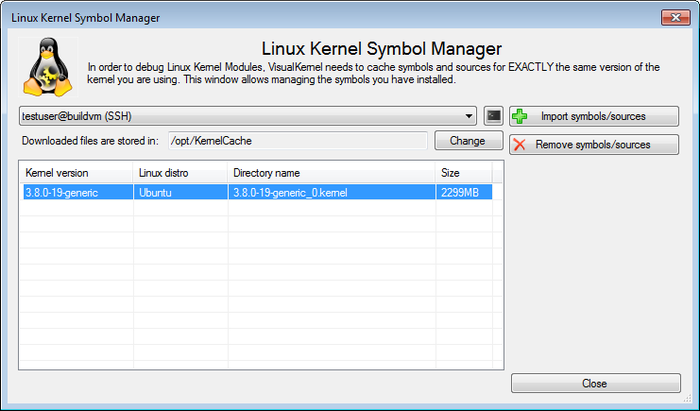Click Import symbols/sources button
The image size is (700, 411).
tap(594, 116)
